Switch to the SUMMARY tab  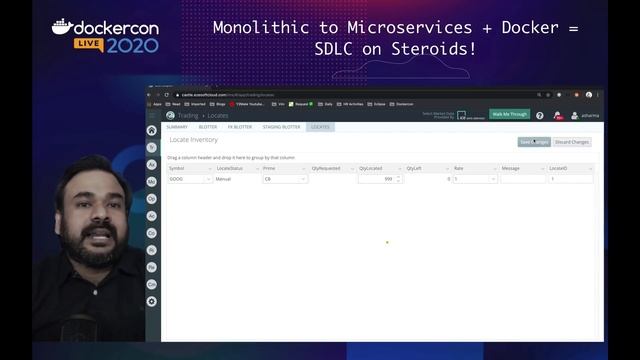pyautogui.click(x=177, y=127)
